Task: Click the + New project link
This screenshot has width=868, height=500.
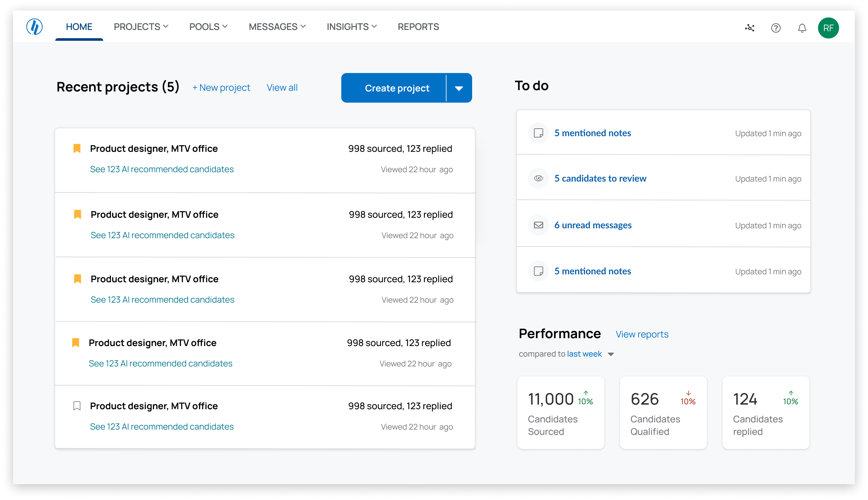Action: 221,87
